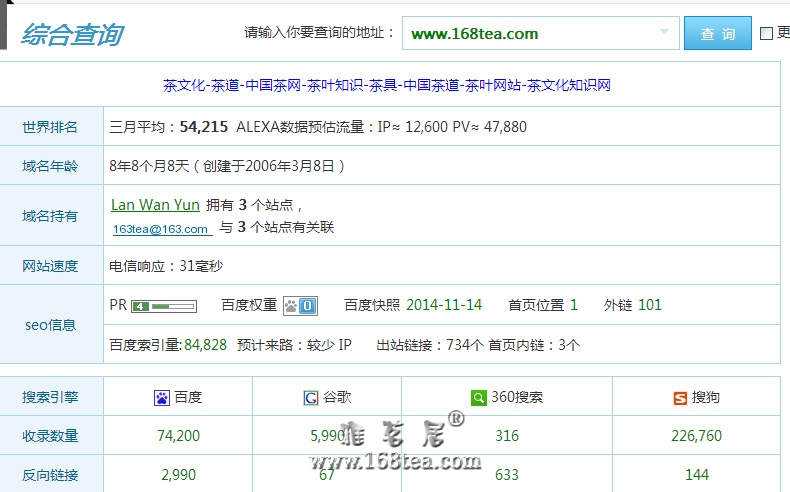This screenshot has width=790, height=492.
Task: Open the address dropdown arrow
Action: (665, 32)
